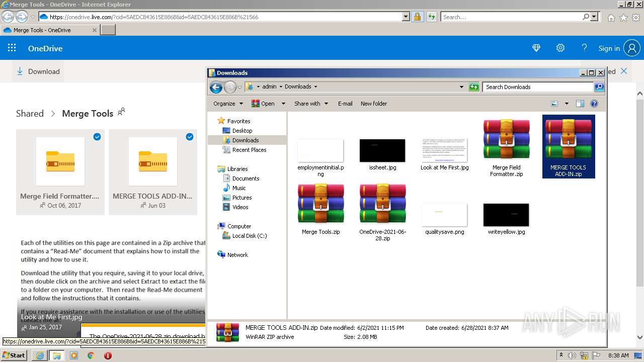Screen dimensions: 644x362
Task: Open the OneDrive app launcher grid
Action: pos(12,48)
